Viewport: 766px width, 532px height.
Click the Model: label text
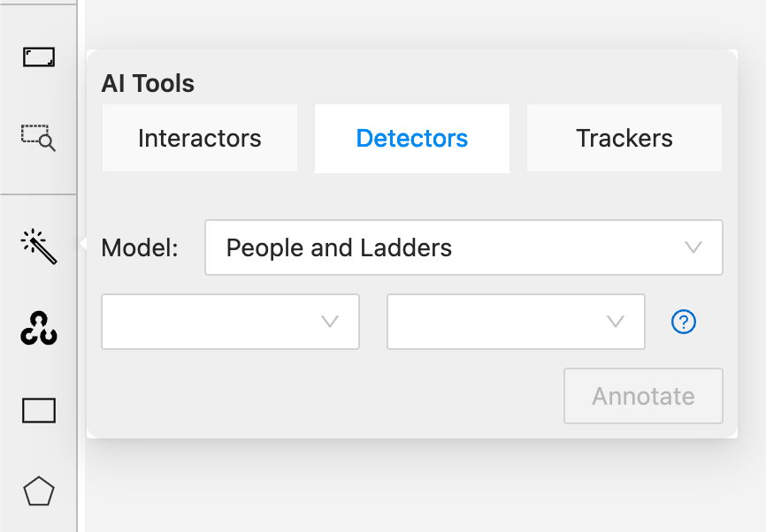click(x=140, y=248)
